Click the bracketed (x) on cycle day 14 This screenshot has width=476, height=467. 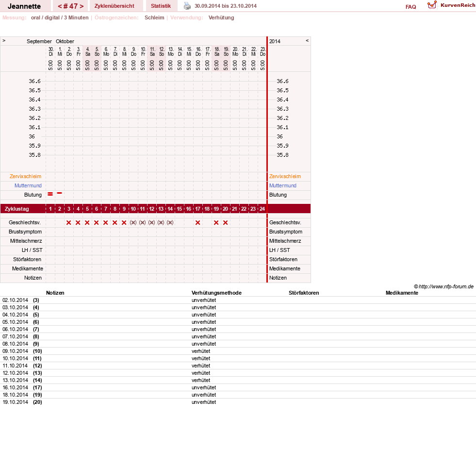(x=170, y=222)
